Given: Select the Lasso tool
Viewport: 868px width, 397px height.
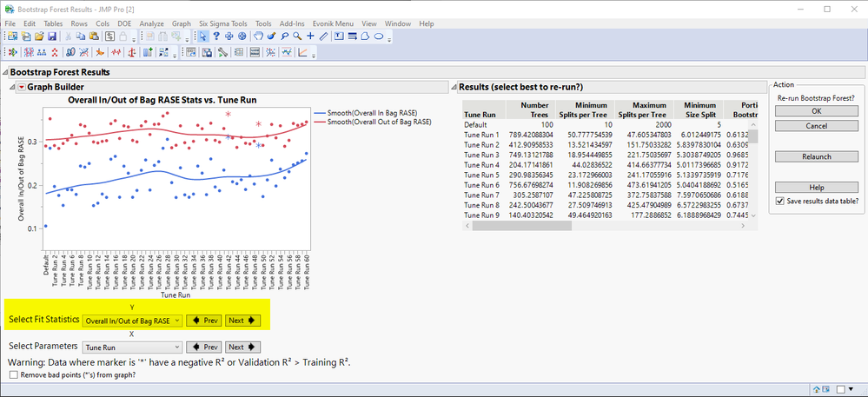Looking at the screenshot, I should (x=284, y=36).
